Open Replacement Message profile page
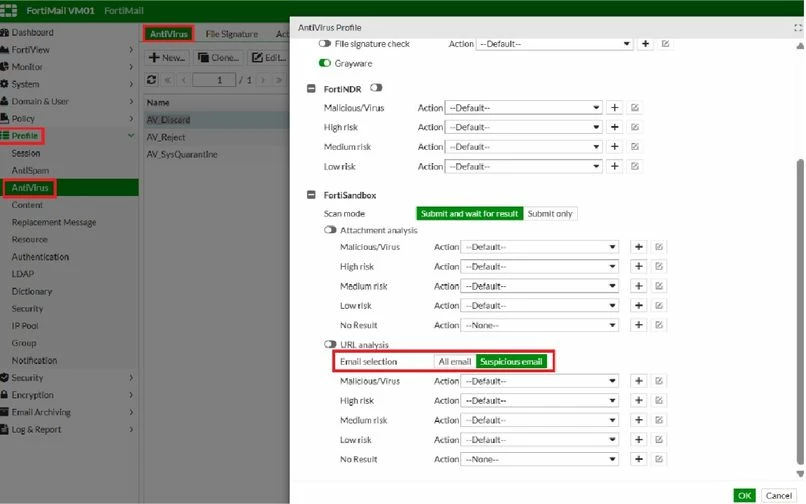 (x=54, y=222)
